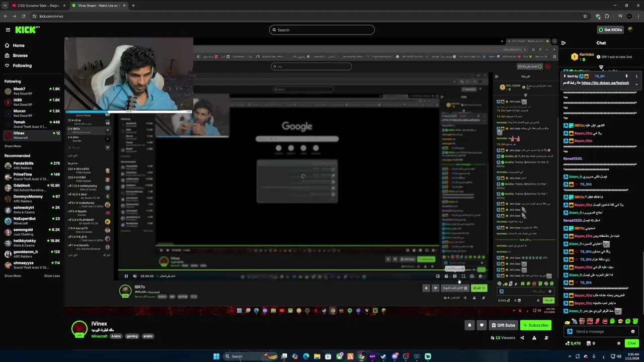
Task: Focus the Send a message field
Action: [x=601, y=331]
